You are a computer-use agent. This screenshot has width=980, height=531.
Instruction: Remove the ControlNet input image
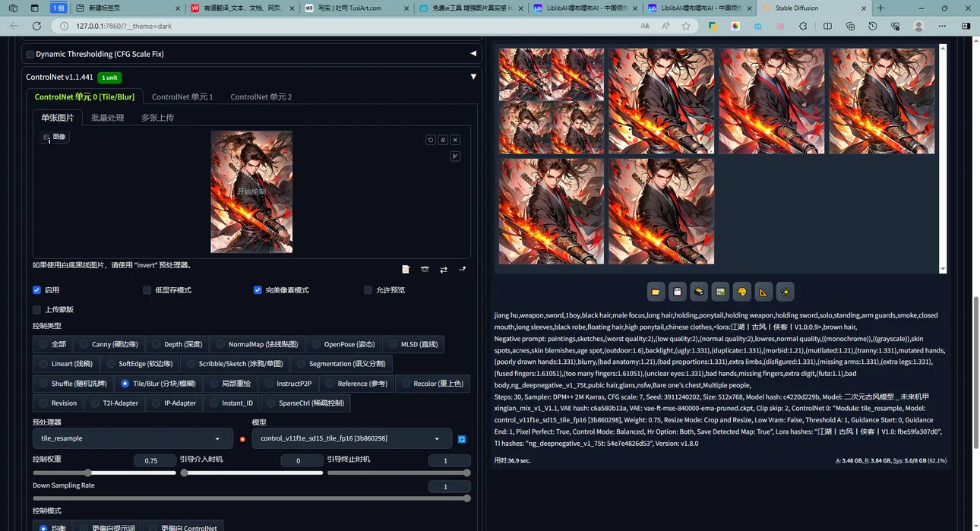click(455, 140)
